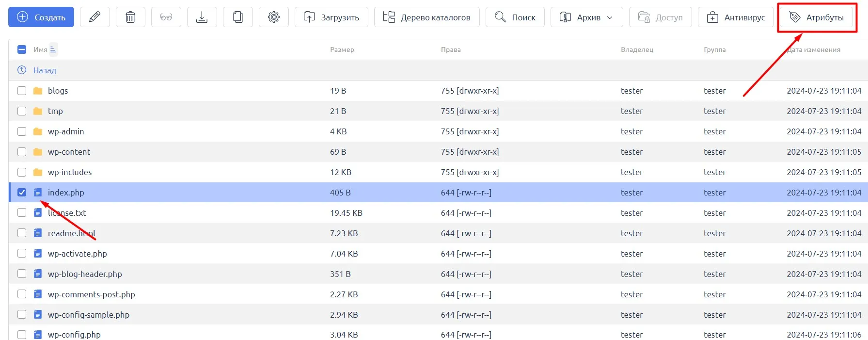Screen dimensions: 868x340
Task: Open the wp-includes folder name
Action: pos(70,172)
